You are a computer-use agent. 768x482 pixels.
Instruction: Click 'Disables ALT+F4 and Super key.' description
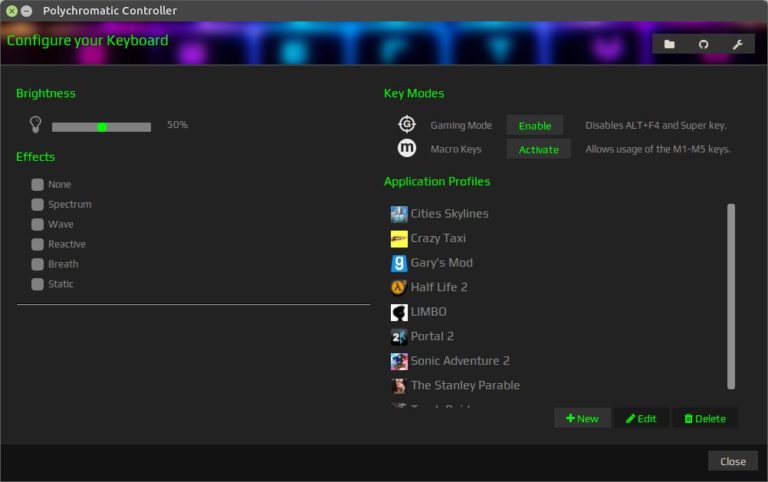pos(655,125)
